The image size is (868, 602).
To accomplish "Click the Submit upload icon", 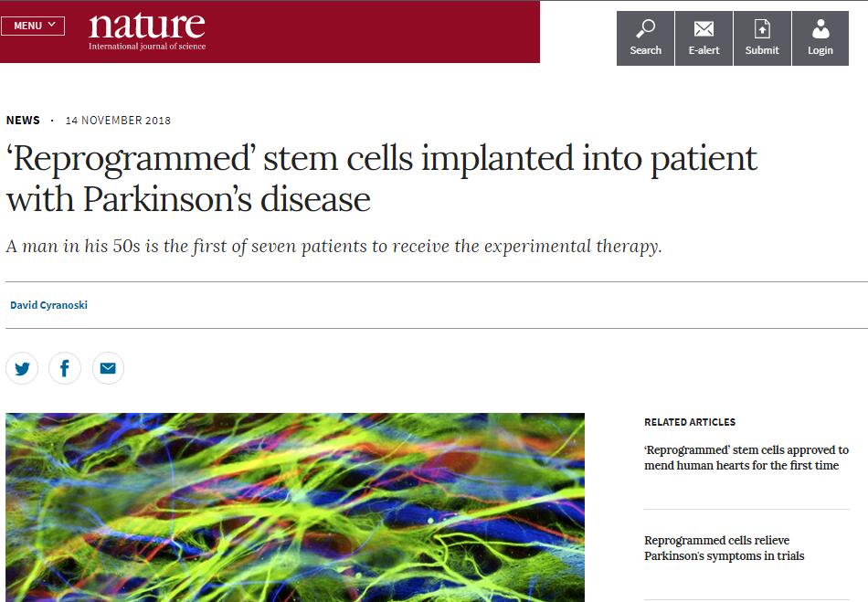I will click(762, 28).
